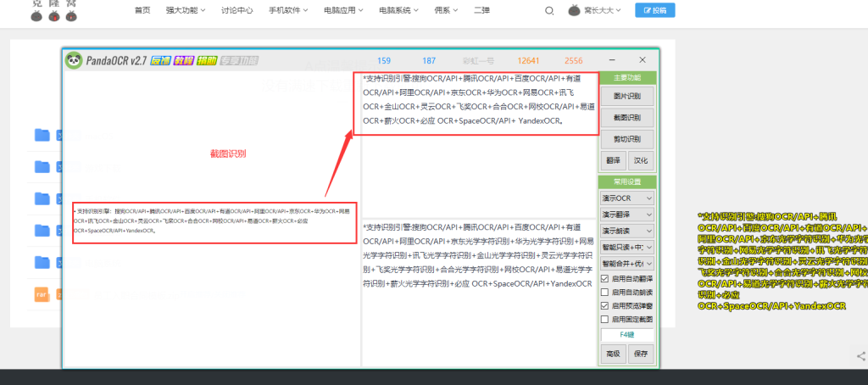The height and width of the screenshot is (385, 868).
Task: Click the website search magnifier icon
Action: 549,10
